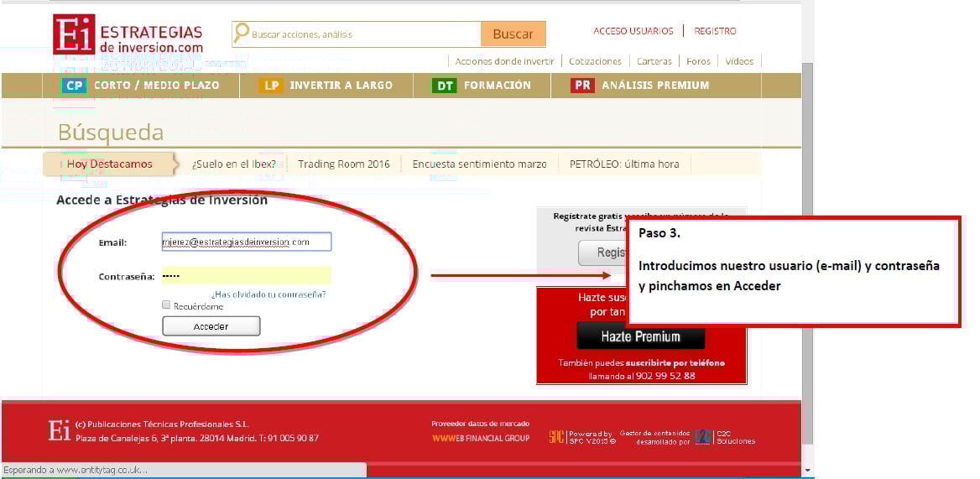The image size is (980, 479).
Task: Click the Estrategias de inversion logo
Action: click(x=128, y=34)
